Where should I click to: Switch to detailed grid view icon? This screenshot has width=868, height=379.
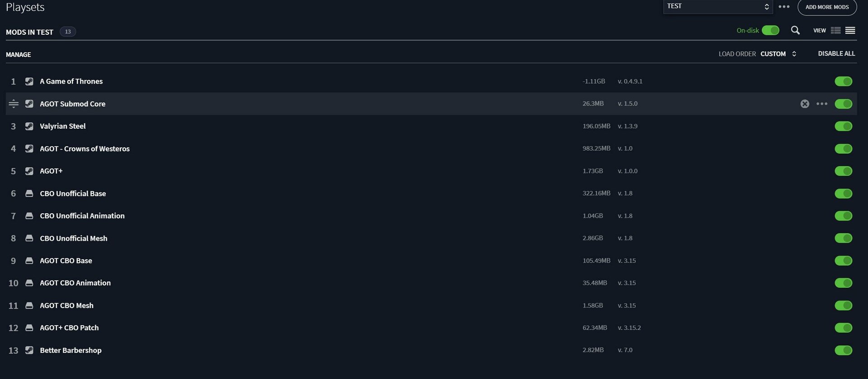pyautogui.click(x=835, y=30)
